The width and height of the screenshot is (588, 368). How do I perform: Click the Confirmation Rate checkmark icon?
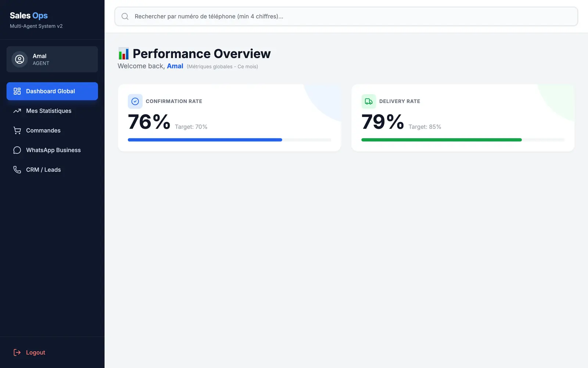(x=135, y=101)
